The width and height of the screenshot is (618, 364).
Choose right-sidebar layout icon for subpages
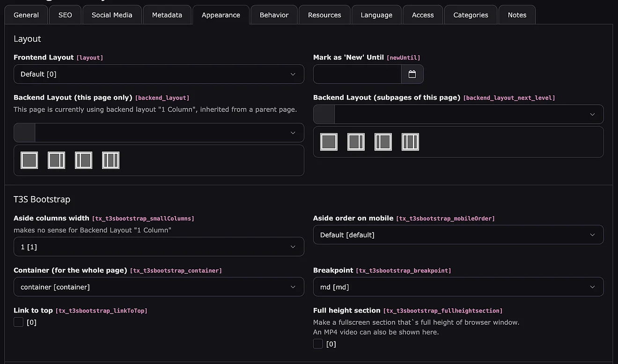(x=356, y=142)
